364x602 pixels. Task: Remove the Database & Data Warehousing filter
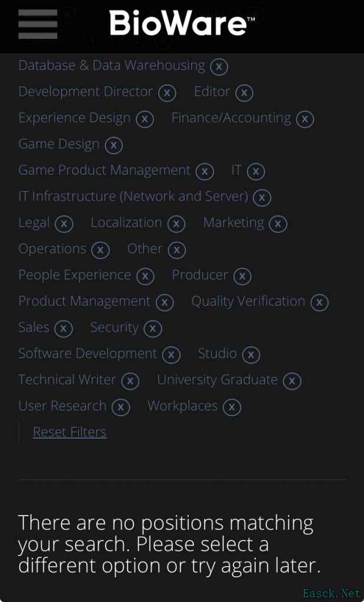(219, 66)
